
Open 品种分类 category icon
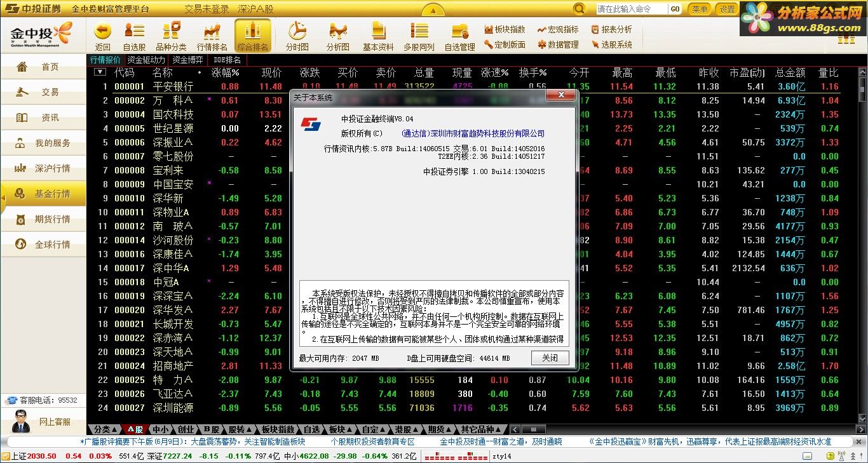(x=171, y=30)
